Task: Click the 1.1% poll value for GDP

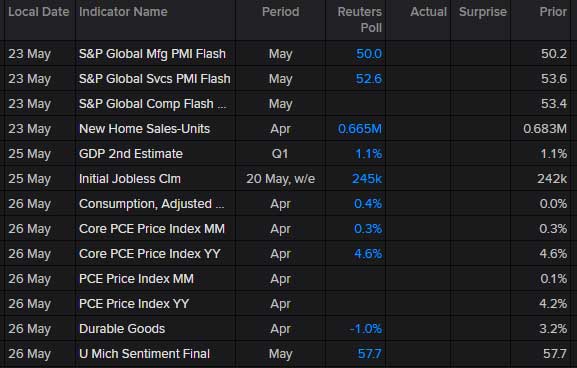Action: pos(369,154)
